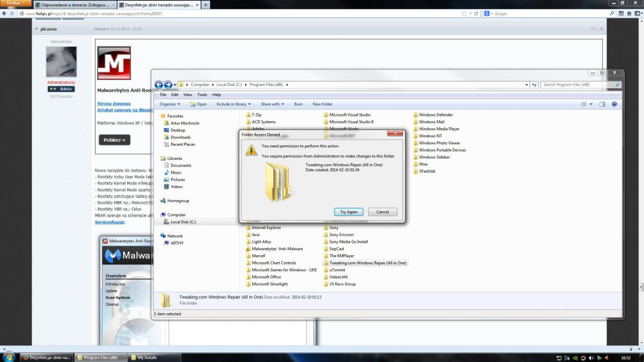The height and width of the screenshot is (362, 644).
Task: Refresh the Explorer address bar
Action: coord(534,85)
